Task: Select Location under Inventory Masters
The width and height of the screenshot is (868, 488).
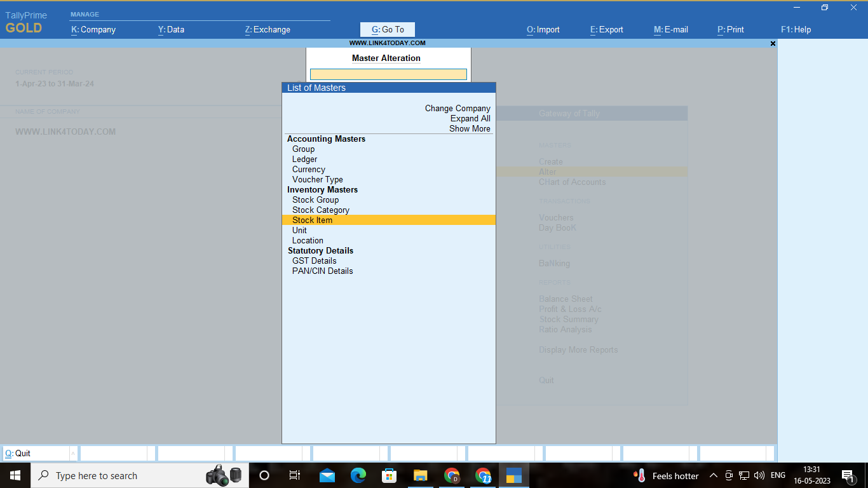Action: [x=308, y=240]
